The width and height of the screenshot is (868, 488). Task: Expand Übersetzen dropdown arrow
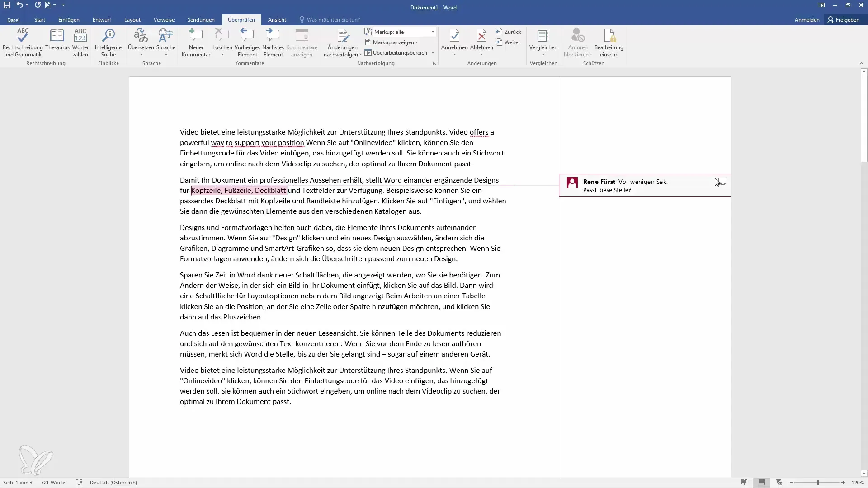coord(141,55)
